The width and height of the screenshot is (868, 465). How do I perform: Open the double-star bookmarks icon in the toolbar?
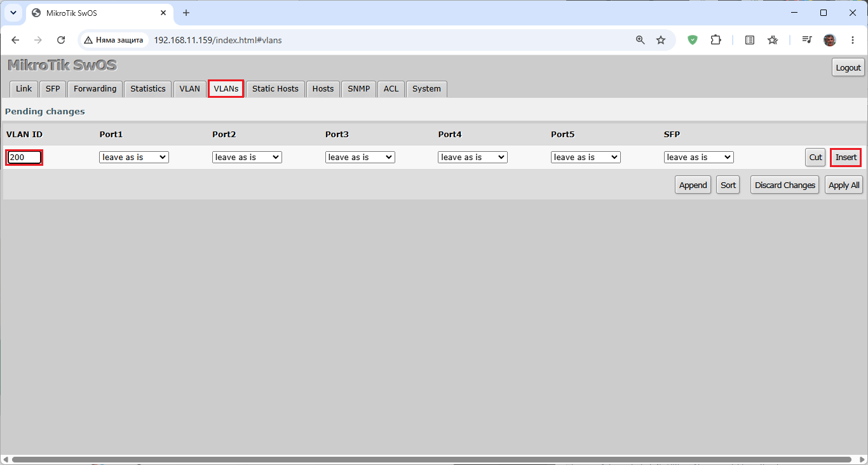(773, 40)
